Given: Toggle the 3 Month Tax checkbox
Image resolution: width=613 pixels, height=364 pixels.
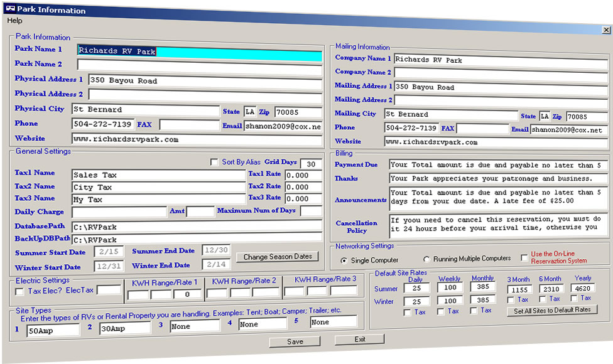Looking at the screenshot, I should point(511,300).
